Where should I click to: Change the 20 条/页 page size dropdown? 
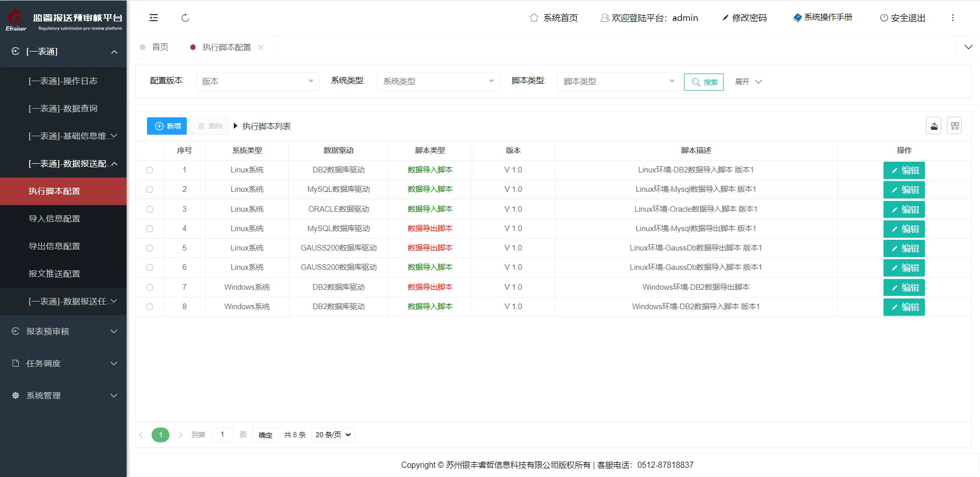333,435
